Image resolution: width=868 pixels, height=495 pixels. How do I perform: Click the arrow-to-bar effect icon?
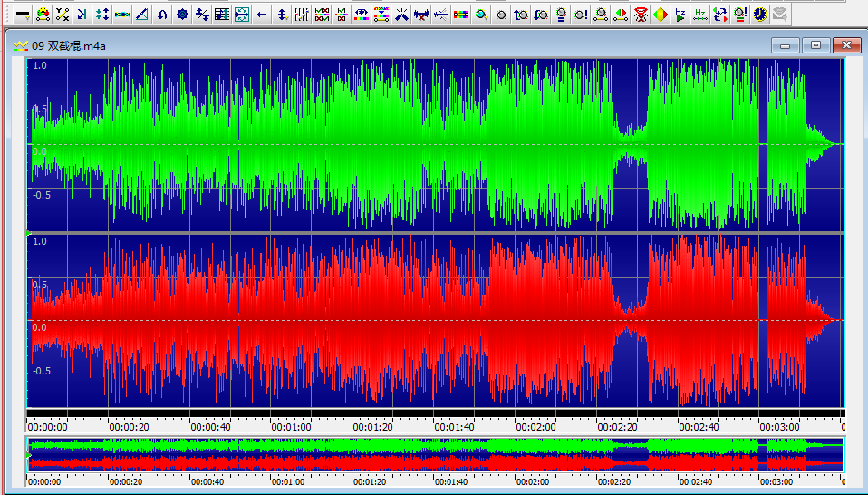pyautogui.click(x=83, y=15)
